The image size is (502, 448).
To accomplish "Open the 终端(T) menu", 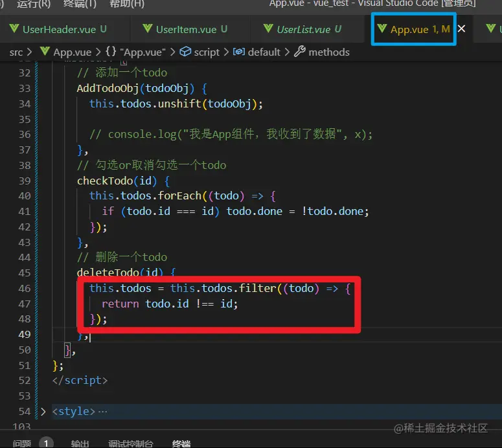I will 80,3.
